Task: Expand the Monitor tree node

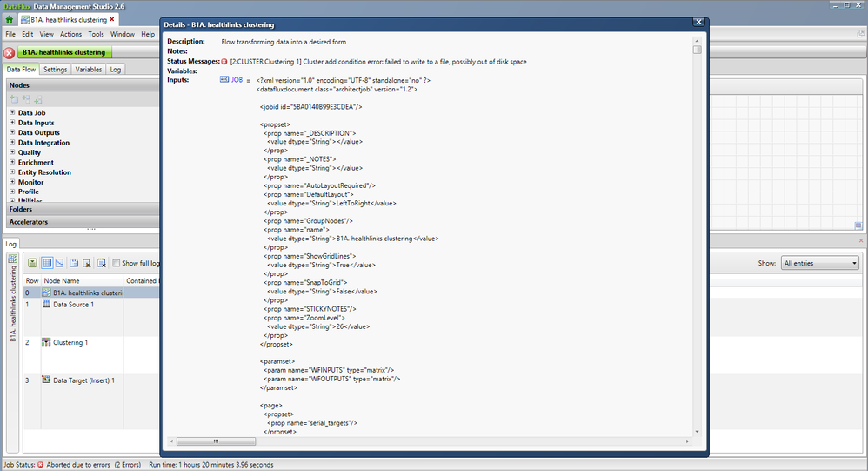Action: 12,182
